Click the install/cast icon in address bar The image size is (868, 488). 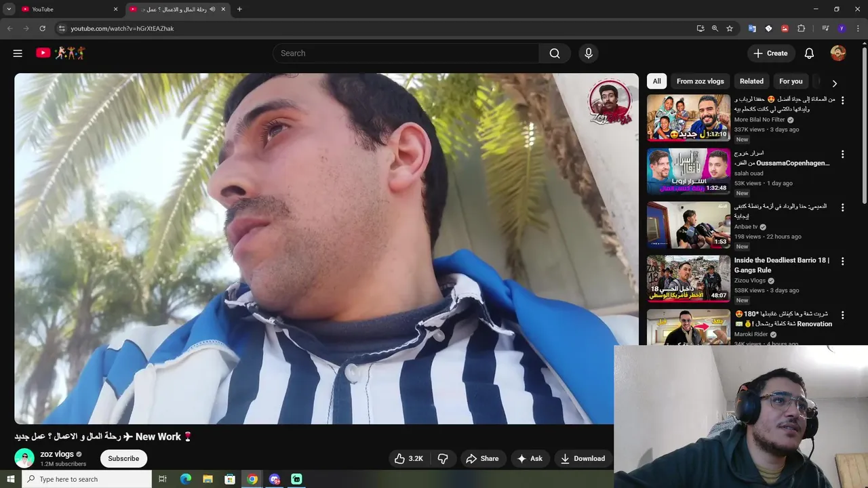(701, 28)
